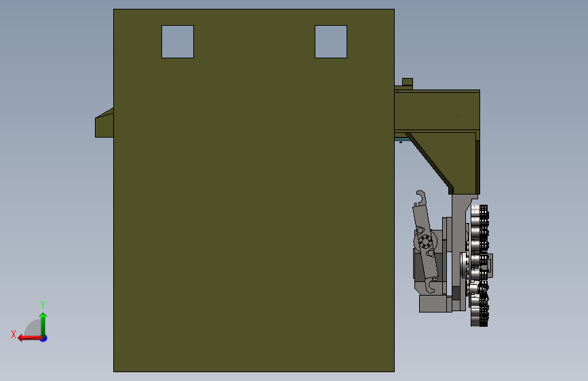This screenshot has width=588, height=381.
Task: Select the wedge-shaped protrusion on cabinet's left side
Action: click(x=104, y=123)
